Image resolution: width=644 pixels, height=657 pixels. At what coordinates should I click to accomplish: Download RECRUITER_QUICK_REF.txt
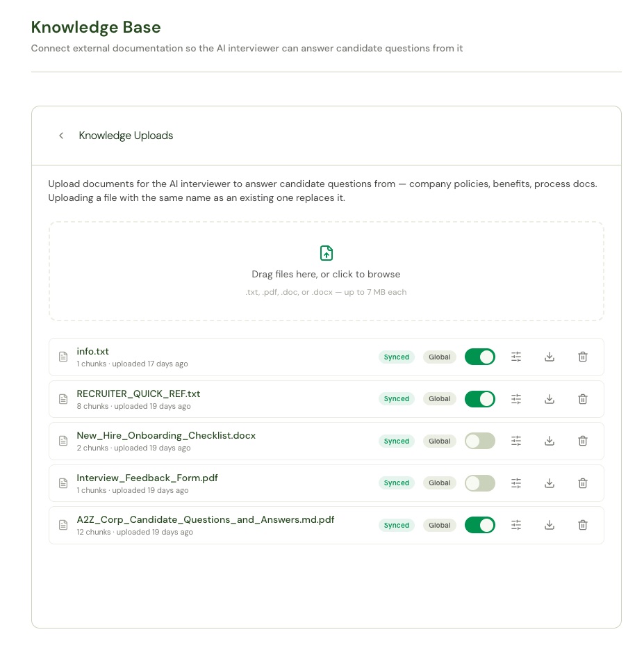[550, 399]
